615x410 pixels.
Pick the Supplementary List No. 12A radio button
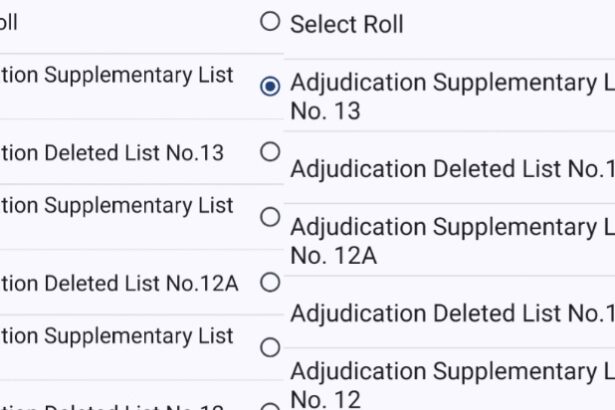[x=269, y=217]
